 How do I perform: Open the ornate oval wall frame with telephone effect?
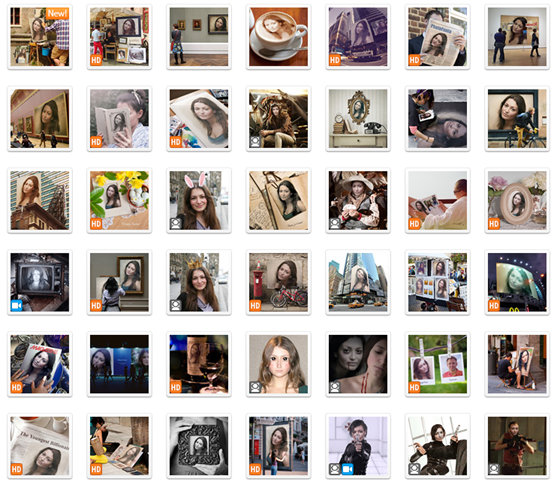pos(358,119)
